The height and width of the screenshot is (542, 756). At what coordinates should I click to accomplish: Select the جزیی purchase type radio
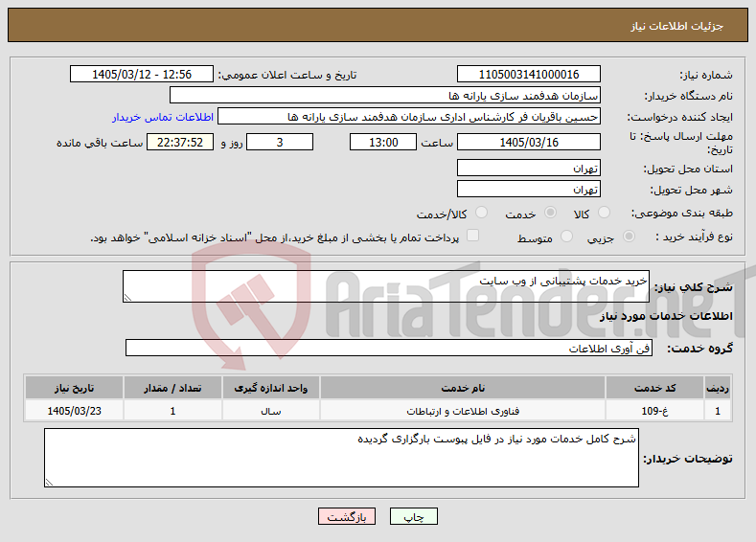point(629,237)
